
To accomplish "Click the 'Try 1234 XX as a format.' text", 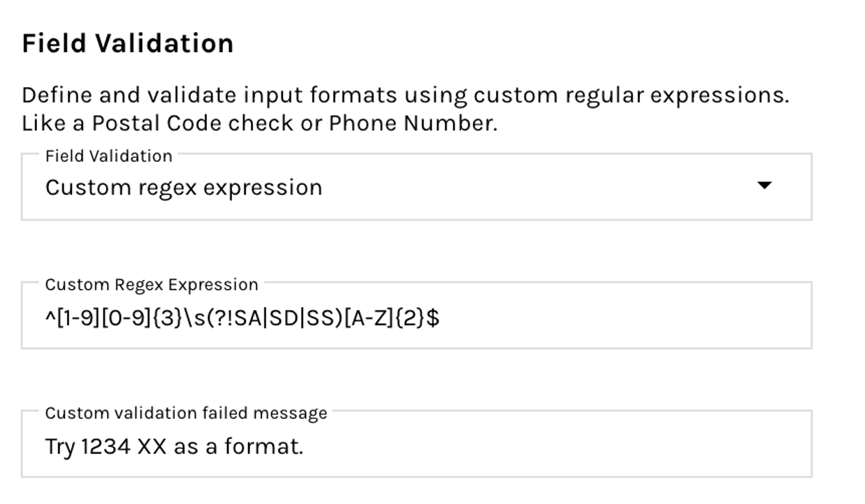I will [x=175, y=446].
